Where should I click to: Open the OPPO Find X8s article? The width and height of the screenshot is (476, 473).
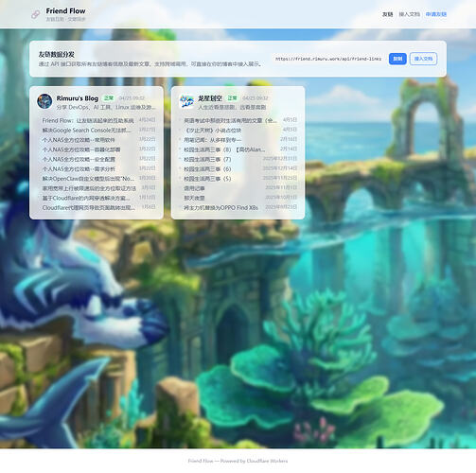tap(220, 208)
